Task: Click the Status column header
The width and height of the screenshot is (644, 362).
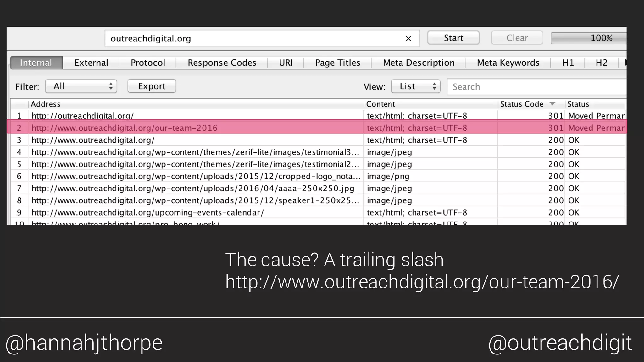Action: [x=594, y=104]
